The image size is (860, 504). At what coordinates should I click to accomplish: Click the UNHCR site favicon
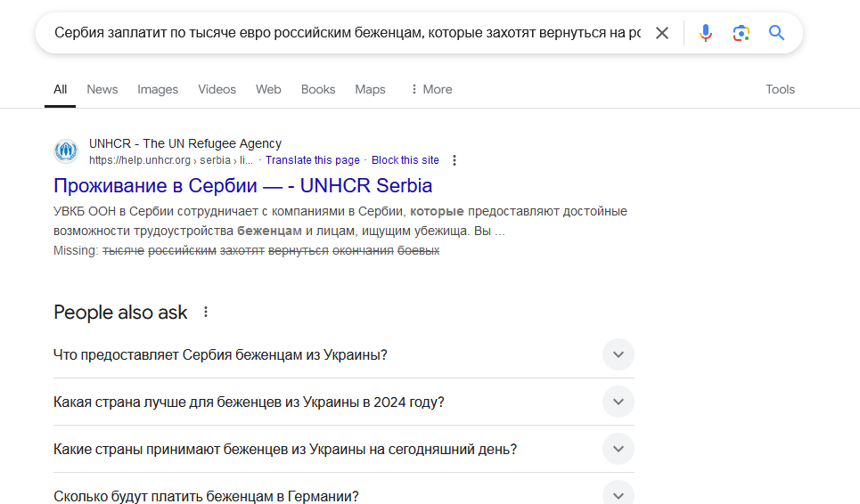[66, 151]
